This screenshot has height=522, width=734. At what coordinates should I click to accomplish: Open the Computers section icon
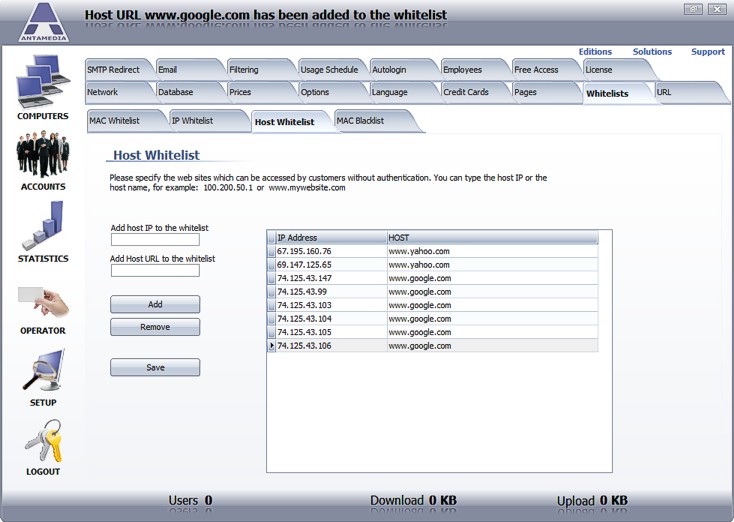click(x=42, y=82)
